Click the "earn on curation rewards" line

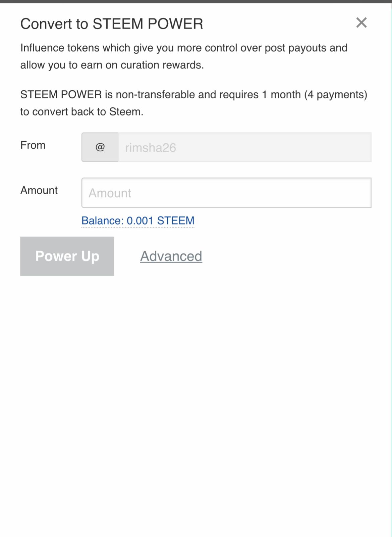(x=112, y=65)
